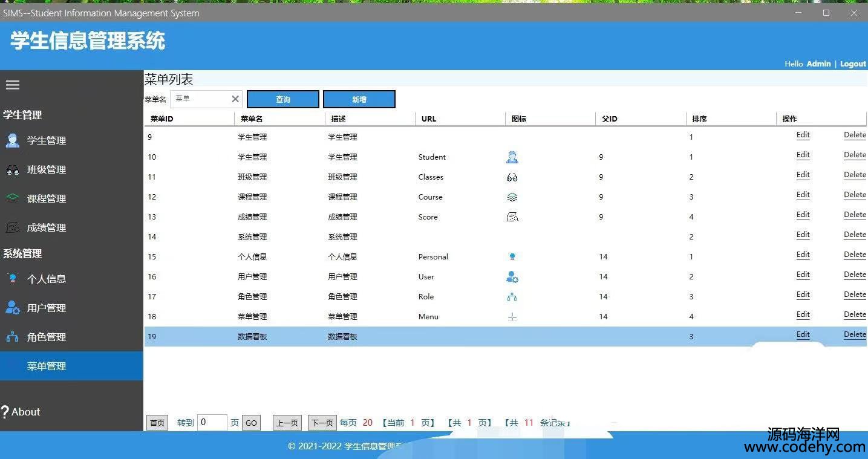
Task: Click the glasses icon in Classes row
Action: pos(512,177)
